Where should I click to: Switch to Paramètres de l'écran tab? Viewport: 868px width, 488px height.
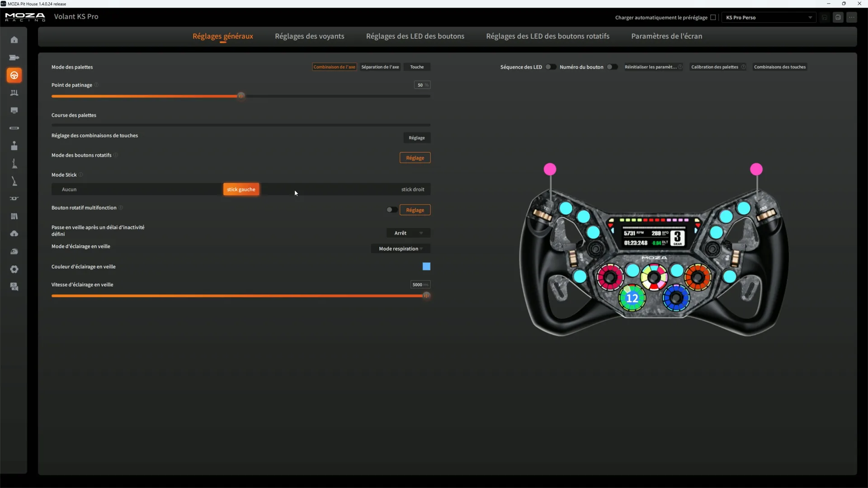667,36
